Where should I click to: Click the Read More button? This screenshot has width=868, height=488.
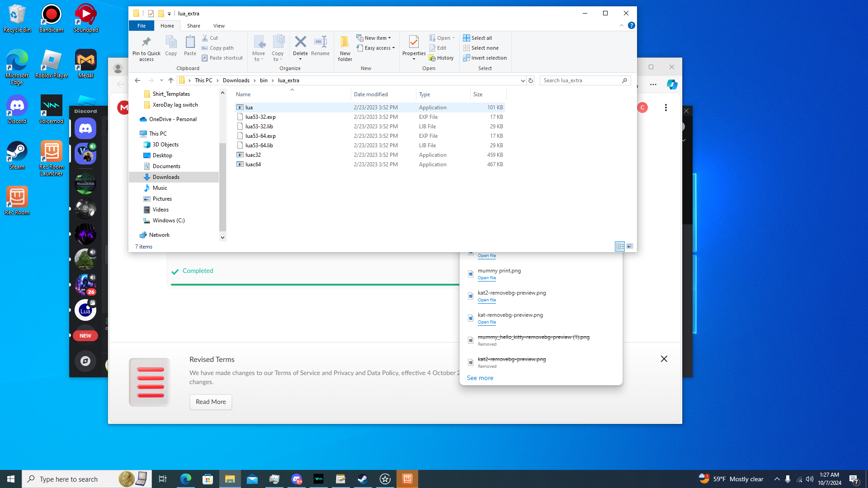[211, 402]
